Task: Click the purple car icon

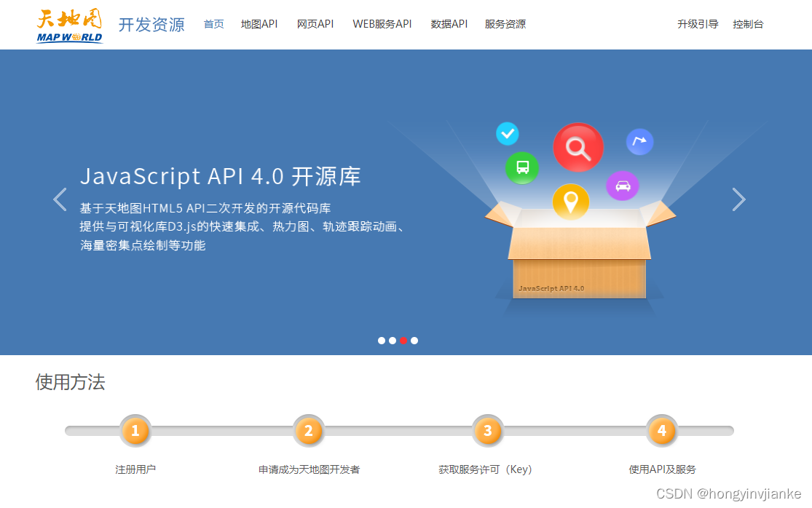Action: pos(623,186)
